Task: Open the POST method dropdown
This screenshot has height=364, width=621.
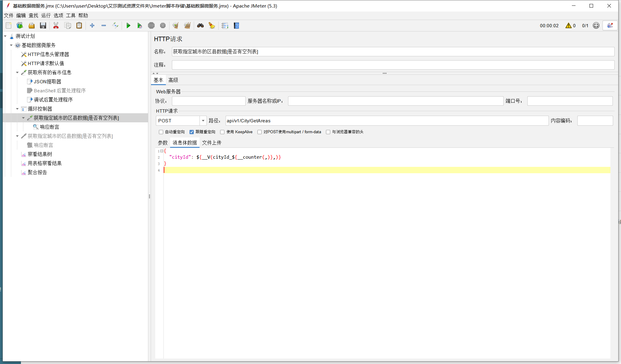Action: 203,121
